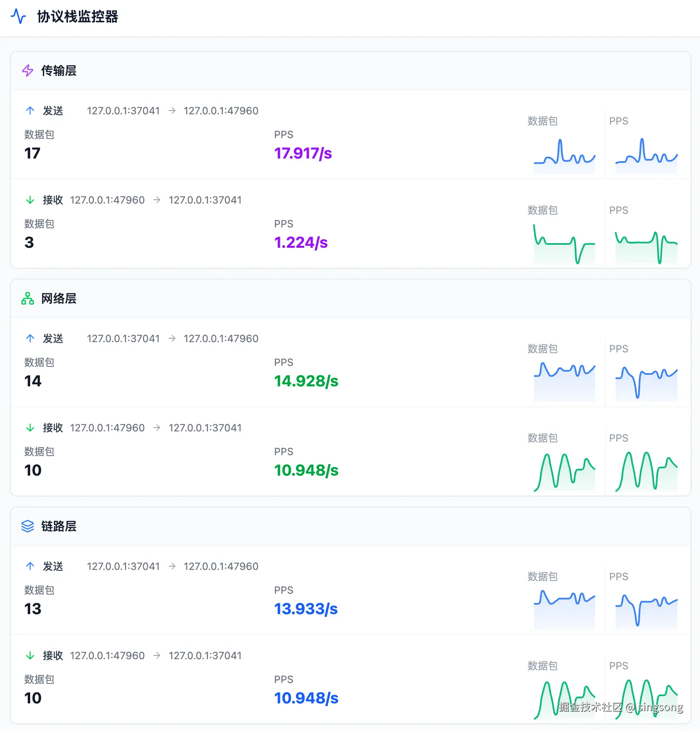Click the transport layer 接收 down-arrow icon
Screen dimensions: 700x731
pos(30,200)
